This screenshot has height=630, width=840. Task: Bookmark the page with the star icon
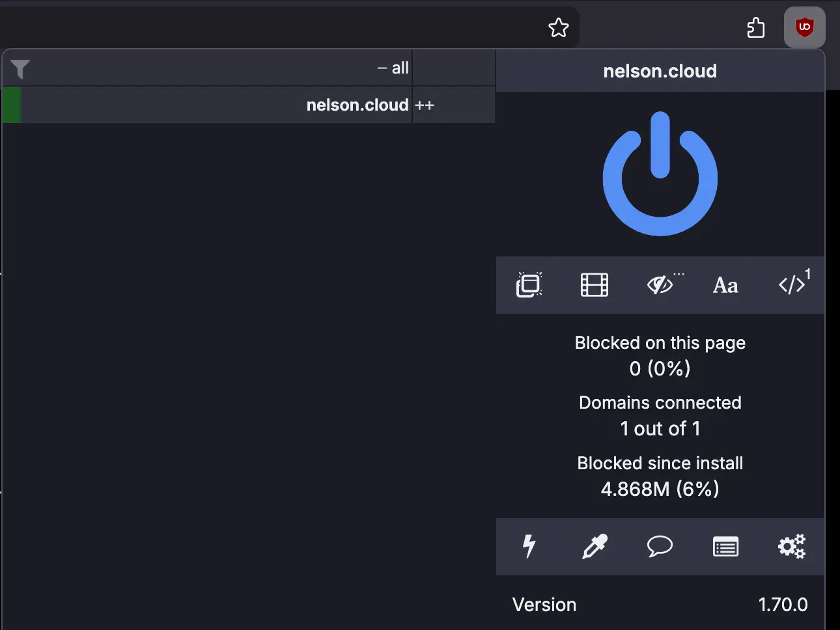558,27
